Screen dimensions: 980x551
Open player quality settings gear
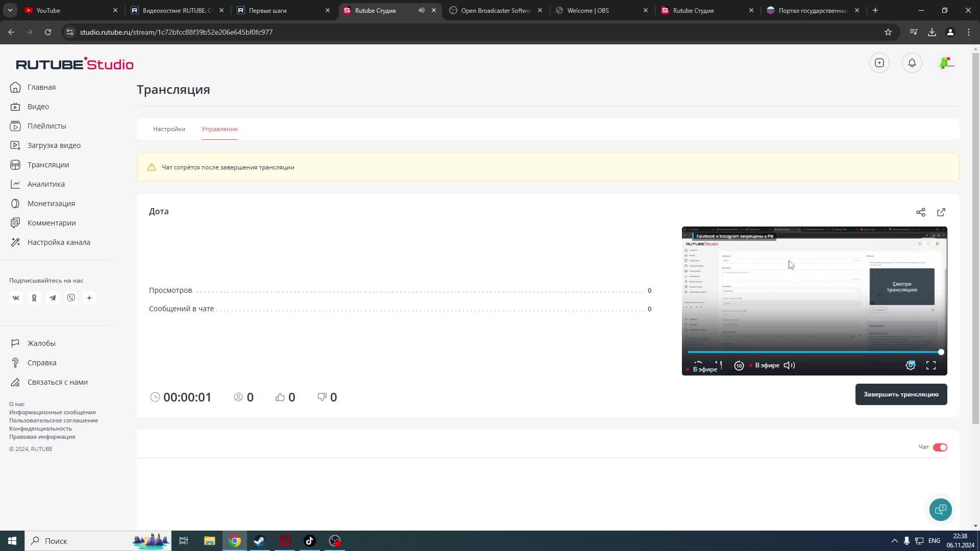910,365
